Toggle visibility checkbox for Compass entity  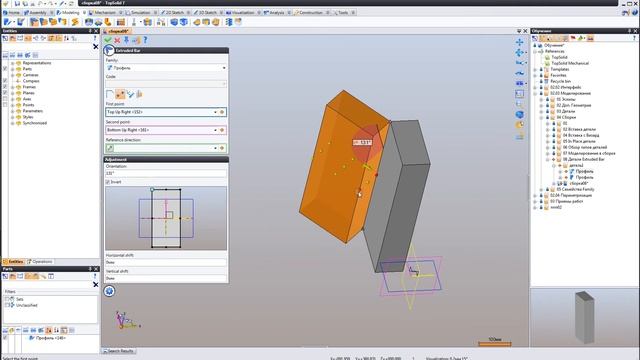[5, 81]
